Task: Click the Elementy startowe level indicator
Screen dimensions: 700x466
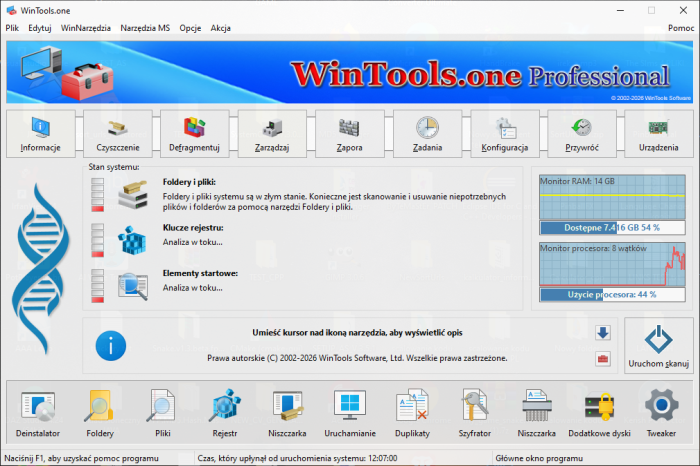Action: (x=97, y=286)
